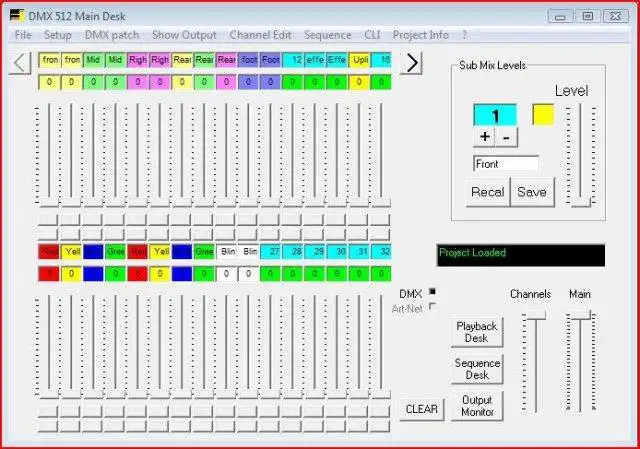Open the Show Output menu

tap(184, 35)
